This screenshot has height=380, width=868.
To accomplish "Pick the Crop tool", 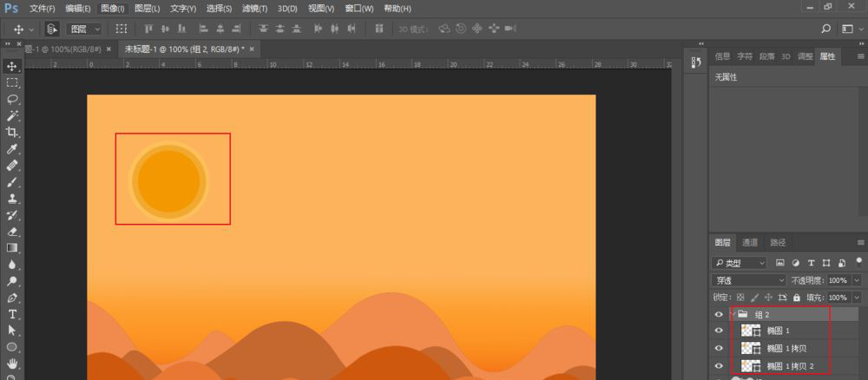I will pyautogui.click(x=13, y=132).
